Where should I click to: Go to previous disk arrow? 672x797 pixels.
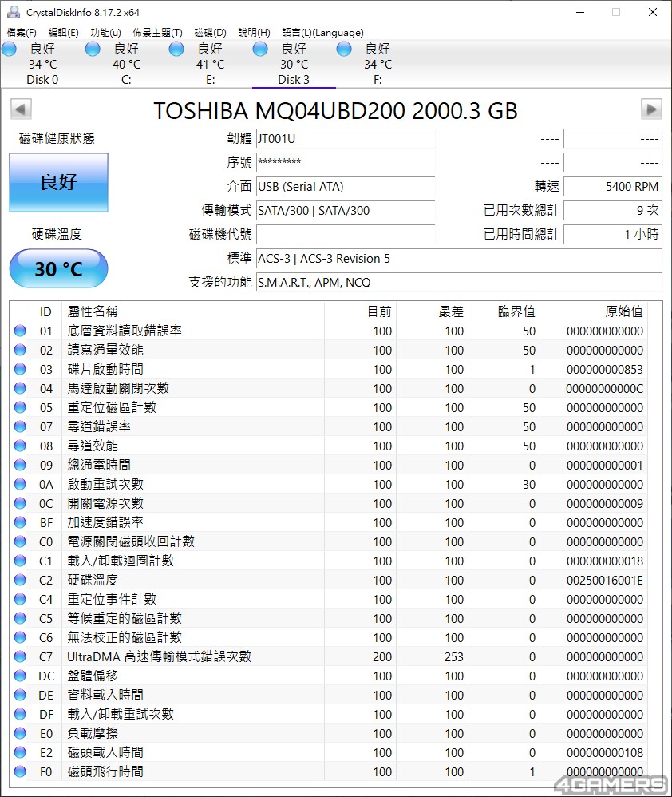[x=21, y=109]
